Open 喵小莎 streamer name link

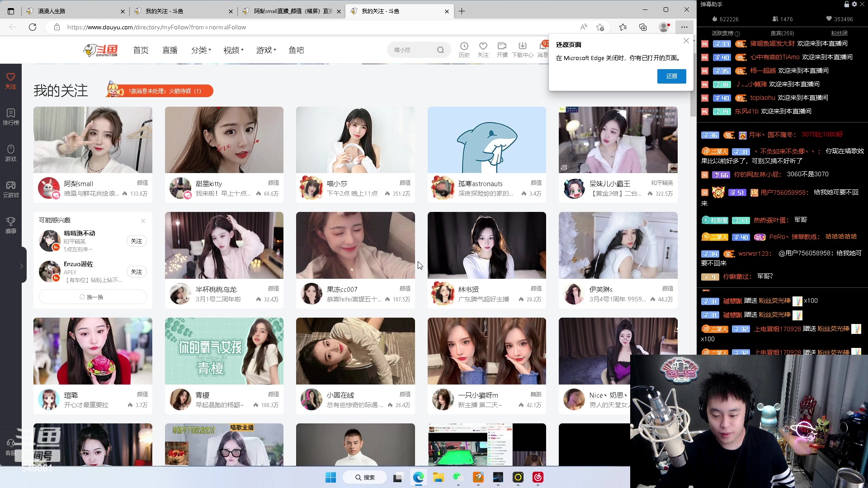(337, 183)
